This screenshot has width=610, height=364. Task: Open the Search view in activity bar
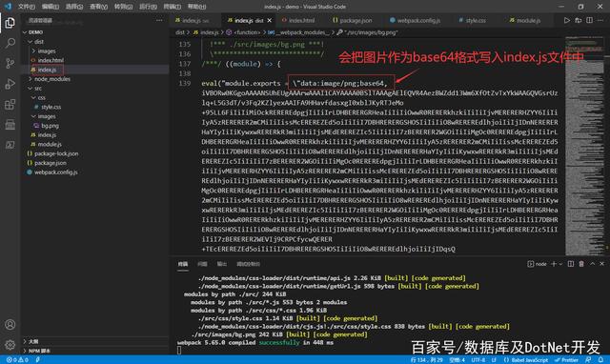click(10, 43)
